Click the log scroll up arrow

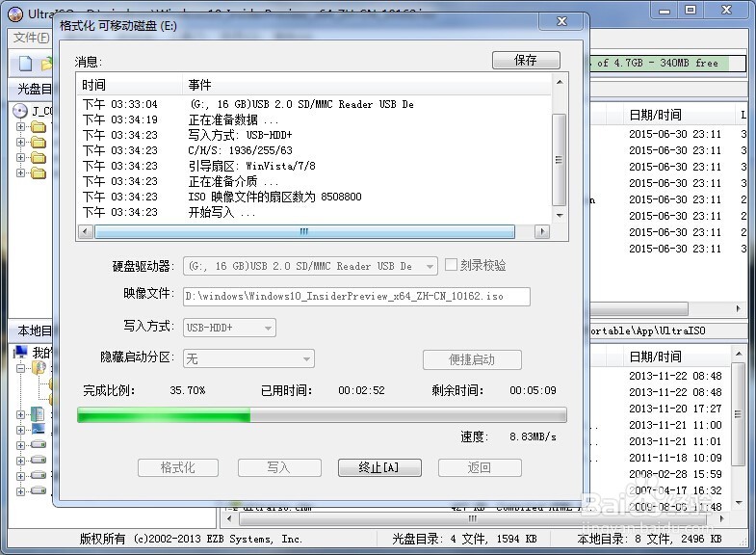[x=560, y=82]
